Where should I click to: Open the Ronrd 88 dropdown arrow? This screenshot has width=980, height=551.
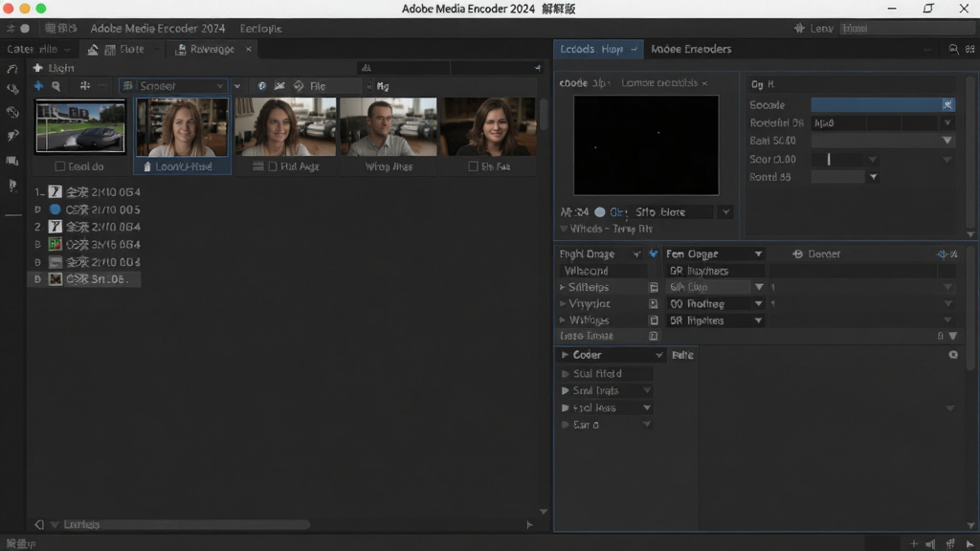[x=873, y=177]
